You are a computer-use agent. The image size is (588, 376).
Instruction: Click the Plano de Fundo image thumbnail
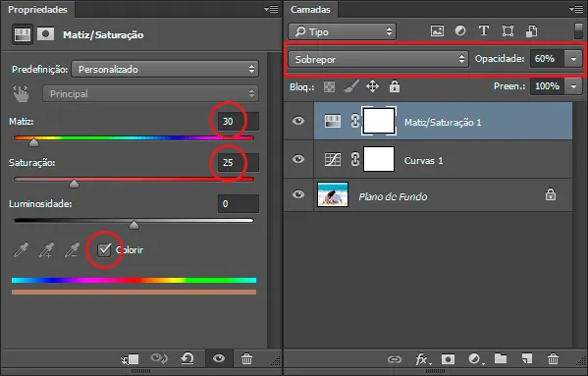333,194
